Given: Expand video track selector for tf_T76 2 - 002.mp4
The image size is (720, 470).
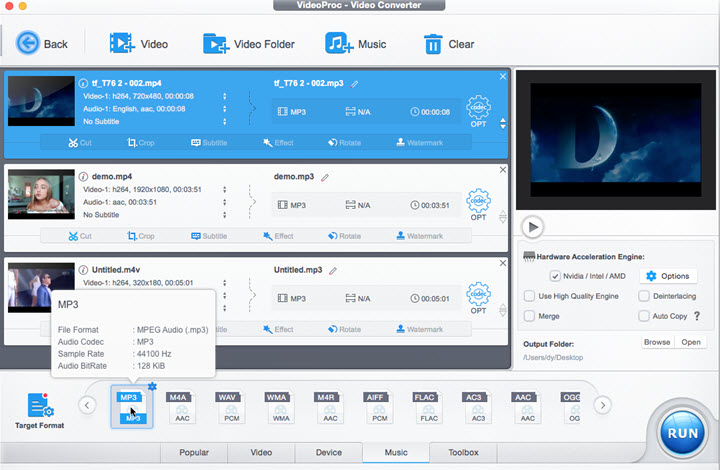Looking at the screenshot, I should click(225, 96).
